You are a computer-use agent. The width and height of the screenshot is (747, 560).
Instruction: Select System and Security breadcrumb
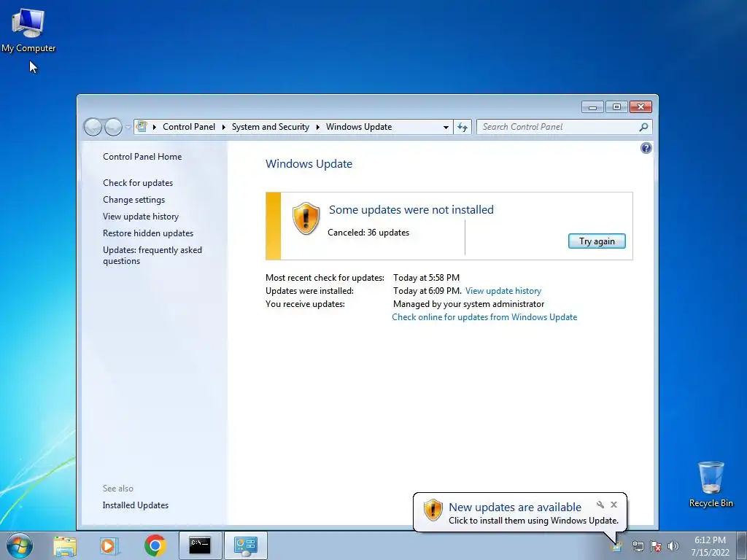[x=270, y=127]
